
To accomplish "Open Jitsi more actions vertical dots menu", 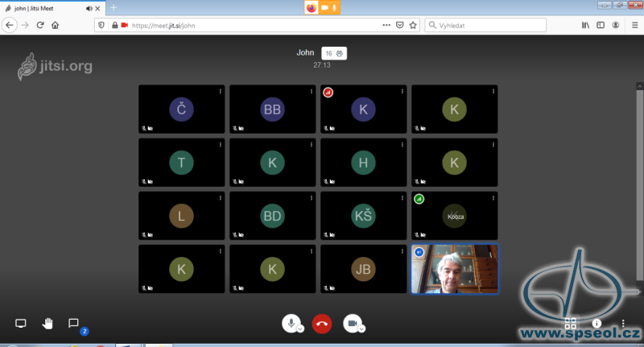I will click(x=623, y=323).
